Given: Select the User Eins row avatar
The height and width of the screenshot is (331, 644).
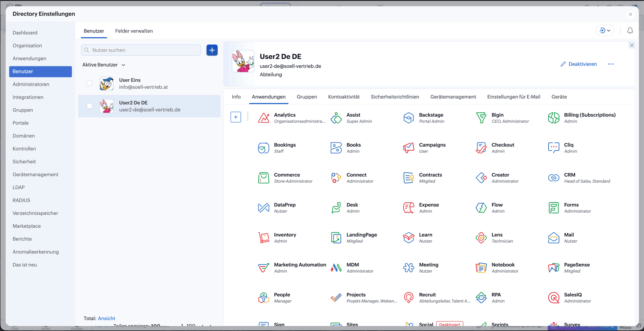Looking at the screenshot, I should 106,83.
